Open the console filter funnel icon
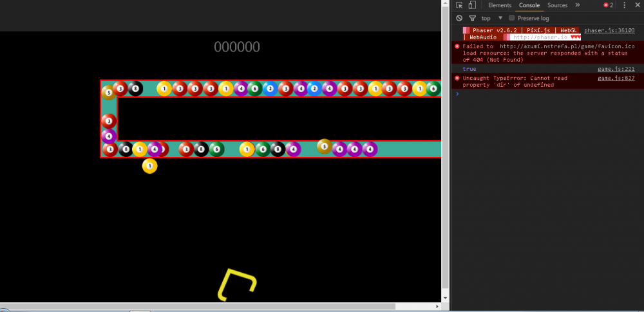This screenshot has width=644, height=312. pyautogui.click(x=472, y=18)
